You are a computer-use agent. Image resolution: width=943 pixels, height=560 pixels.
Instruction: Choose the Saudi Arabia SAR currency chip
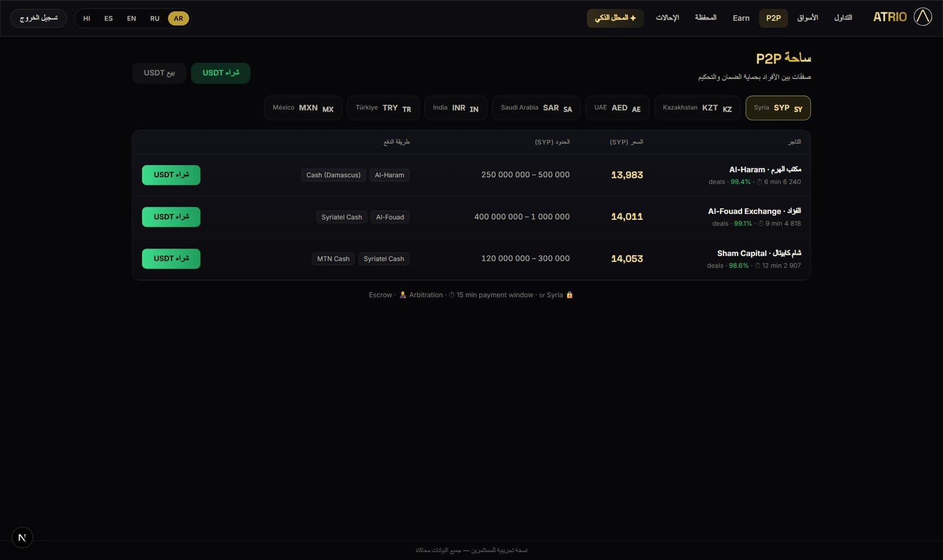click(x=537, y=108)
